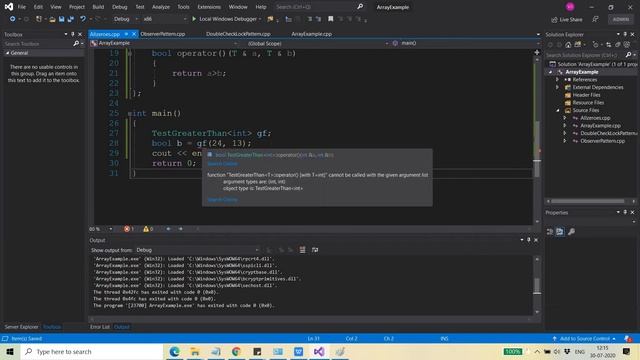The height and width of the screenshot is (360, 640).
Task: Click the search magnifier in Toolbox
Action: click(x=76, y=44)
